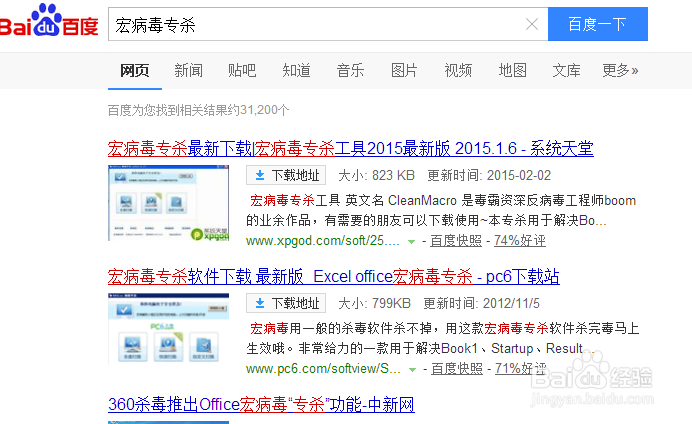Open 百度快照 for the xpgod result
Image resolution: width=692 pixels, height=424 pixels.
click(x=457, y=241)
